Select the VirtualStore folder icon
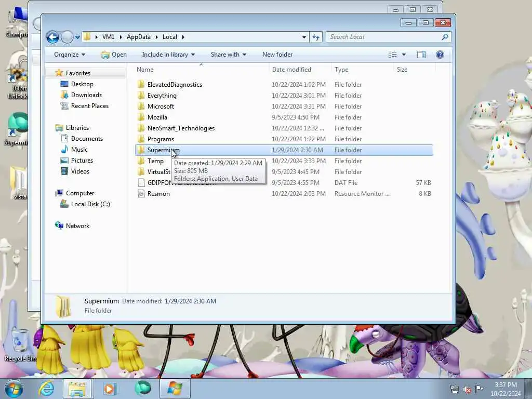Image resolution: width=532 pixels, height=399 pixels. (141, 171)
